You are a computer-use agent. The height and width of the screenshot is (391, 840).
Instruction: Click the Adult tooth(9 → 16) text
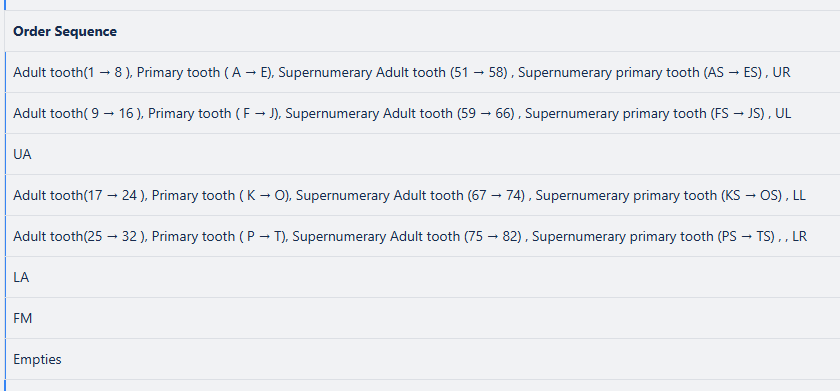(77, 114)
